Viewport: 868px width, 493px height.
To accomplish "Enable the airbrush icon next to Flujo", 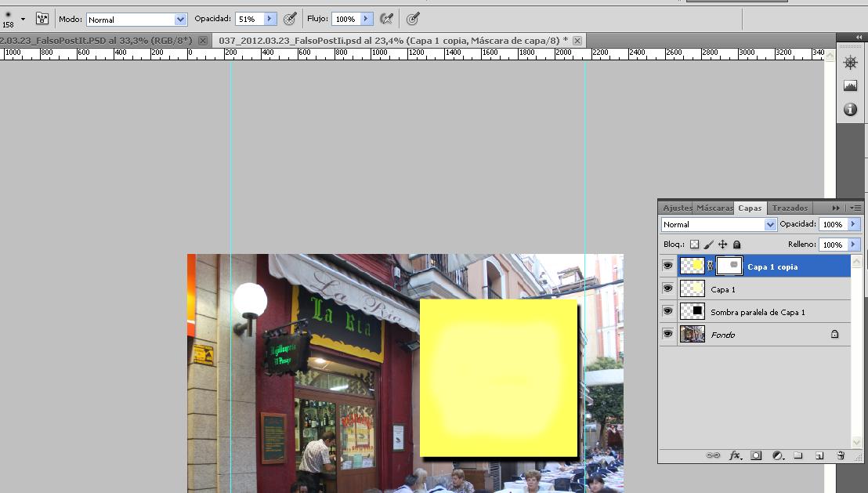I will coord(386,19).
